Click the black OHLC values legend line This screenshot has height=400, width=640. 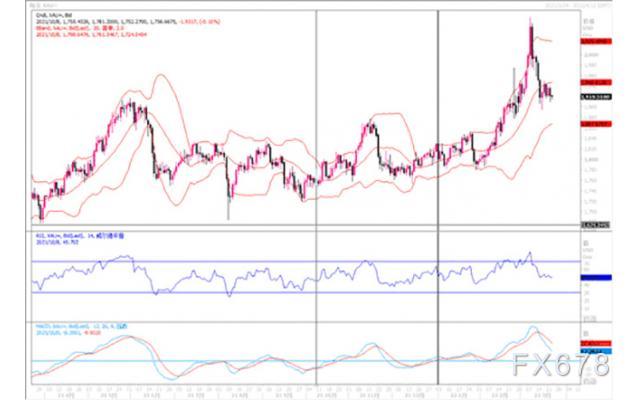pyautogui.click(x=128, y=22)
